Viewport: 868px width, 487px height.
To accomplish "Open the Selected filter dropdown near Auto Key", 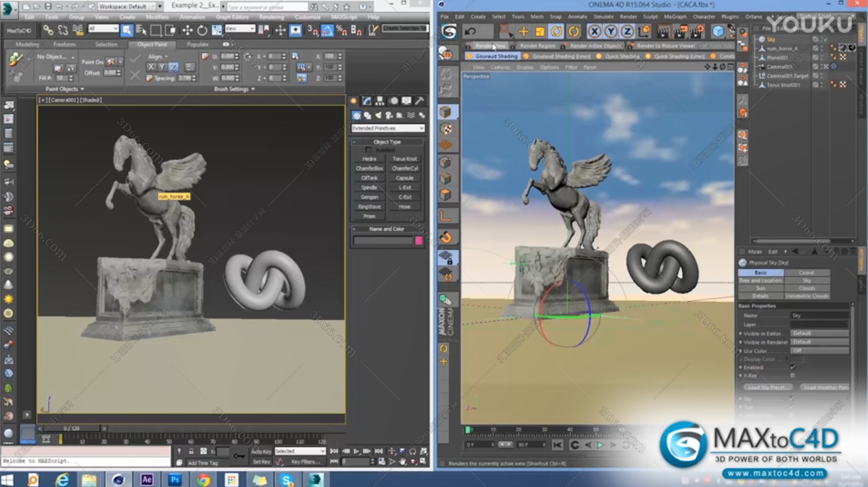I will coord(300,450).
